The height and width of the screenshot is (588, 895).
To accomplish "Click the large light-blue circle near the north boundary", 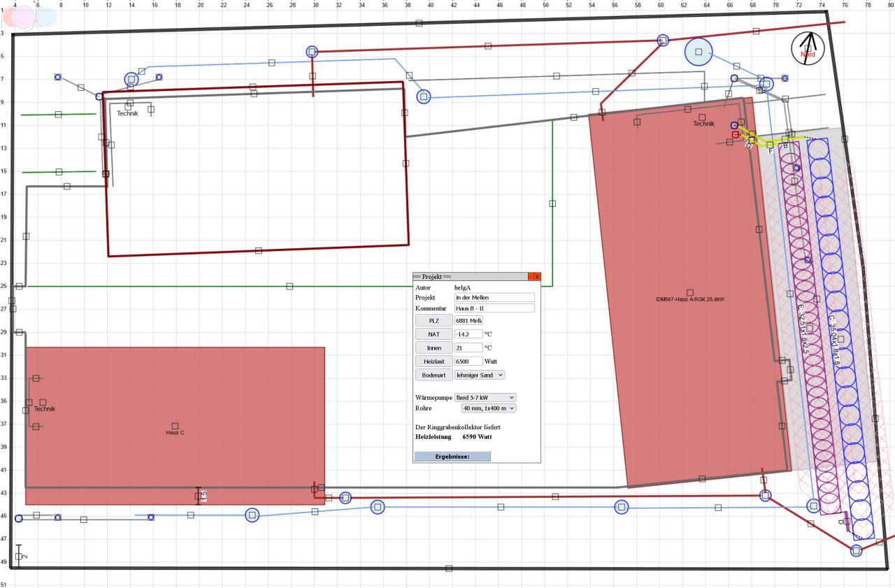I will pos(698,52).
